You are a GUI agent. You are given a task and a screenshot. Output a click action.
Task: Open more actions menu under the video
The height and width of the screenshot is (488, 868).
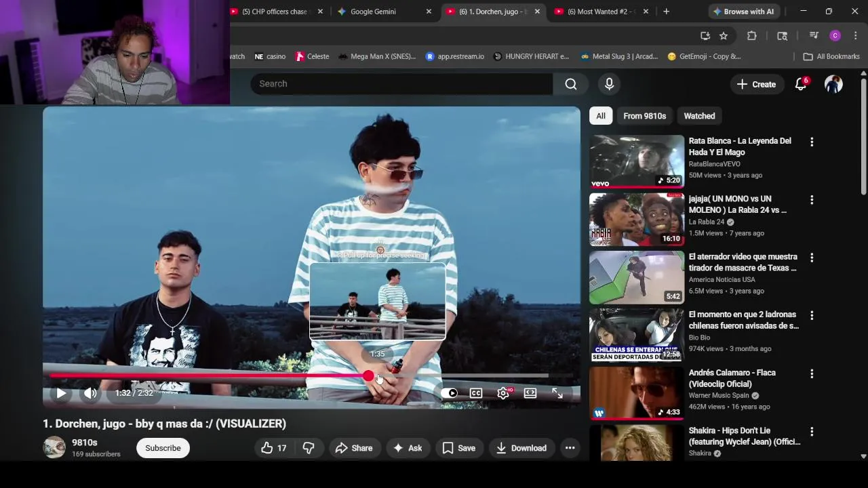tap(570, 448)
